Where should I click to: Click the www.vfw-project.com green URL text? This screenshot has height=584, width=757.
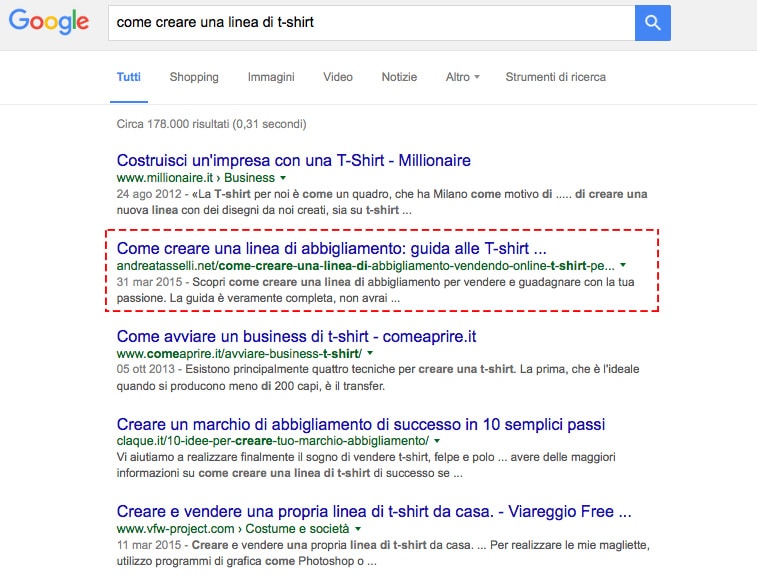[233, 528]
